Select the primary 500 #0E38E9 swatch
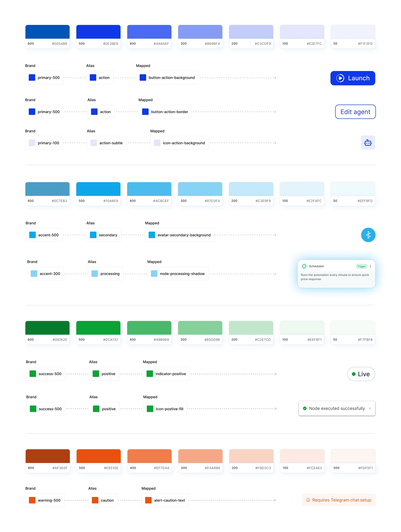The image size is (401, 532). (x=98, y=37)
